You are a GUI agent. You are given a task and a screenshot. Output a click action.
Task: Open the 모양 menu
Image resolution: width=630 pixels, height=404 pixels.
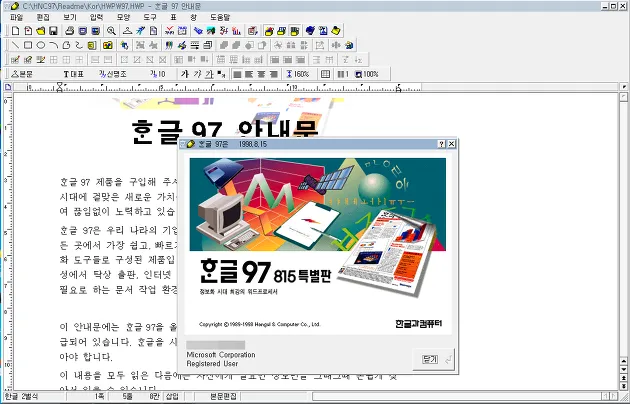coord(123,17)
